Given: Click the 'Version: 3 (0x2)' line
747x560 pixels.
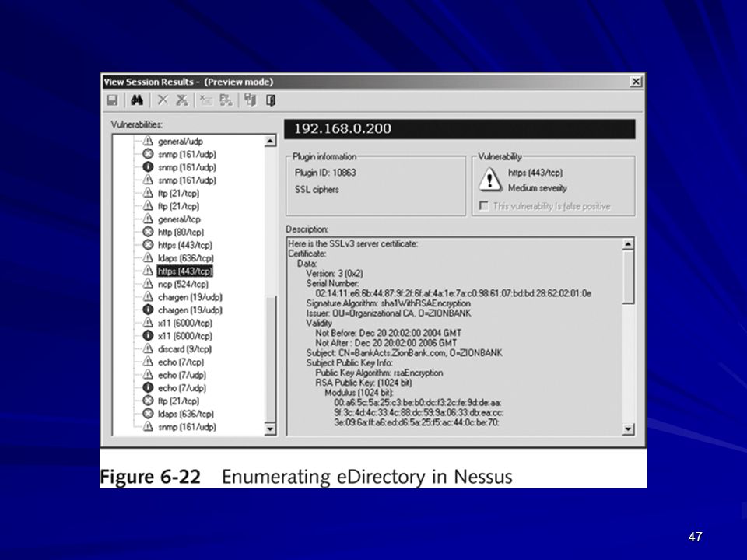Looking at the screenshot, I should (x=335, y=273).
